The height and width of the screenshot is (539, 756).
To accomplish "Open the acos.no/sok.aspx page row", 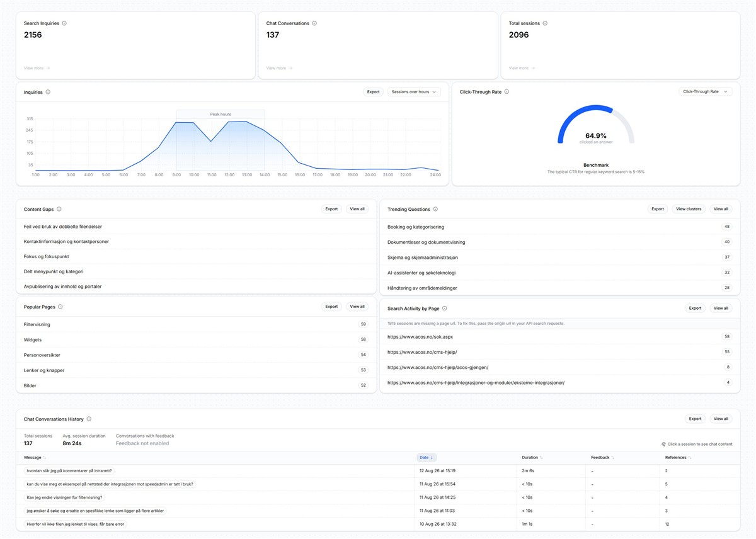I will point(559,337).
